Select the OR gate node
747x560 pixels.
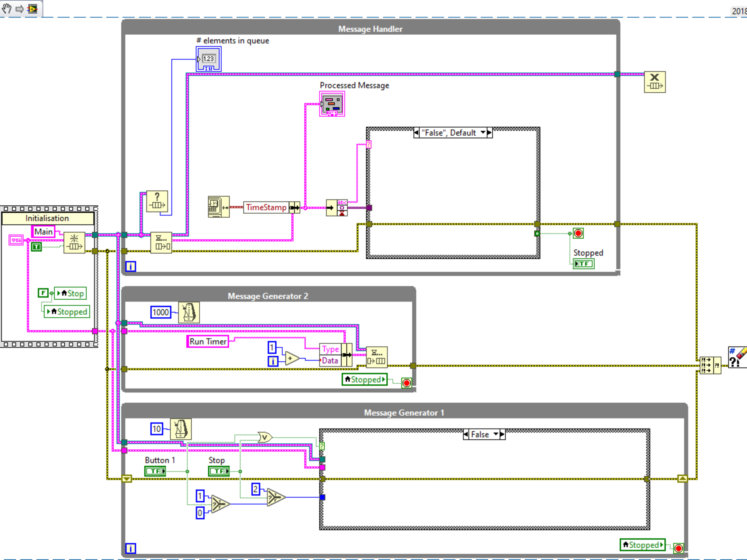coord(265,437)
